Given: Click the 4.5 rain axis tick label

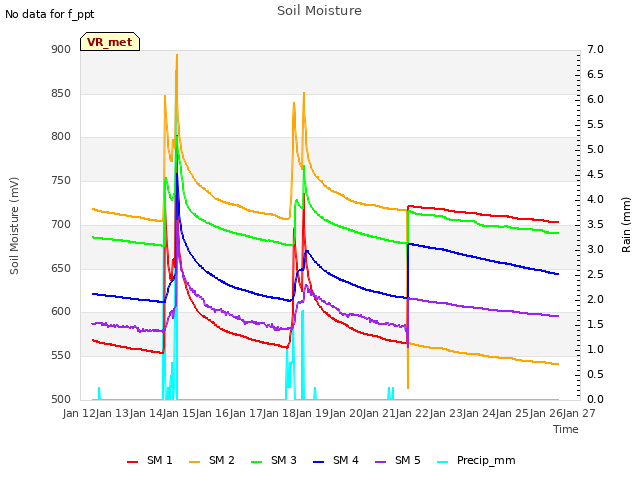Looking at the screenshot, I should [595, 175].
